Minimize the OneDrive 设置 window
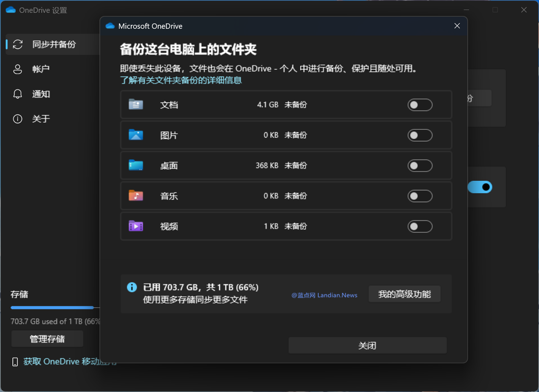Viewport: 539px width, 392px height. 466,10
